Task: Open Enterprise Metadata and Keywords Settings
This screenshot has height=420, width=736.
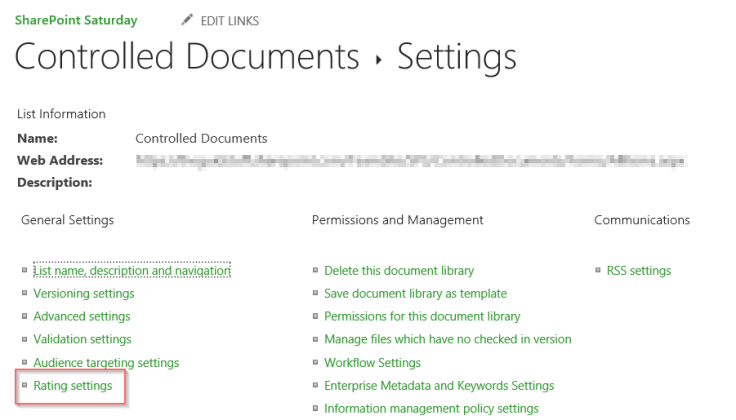Action: (439, 386)
